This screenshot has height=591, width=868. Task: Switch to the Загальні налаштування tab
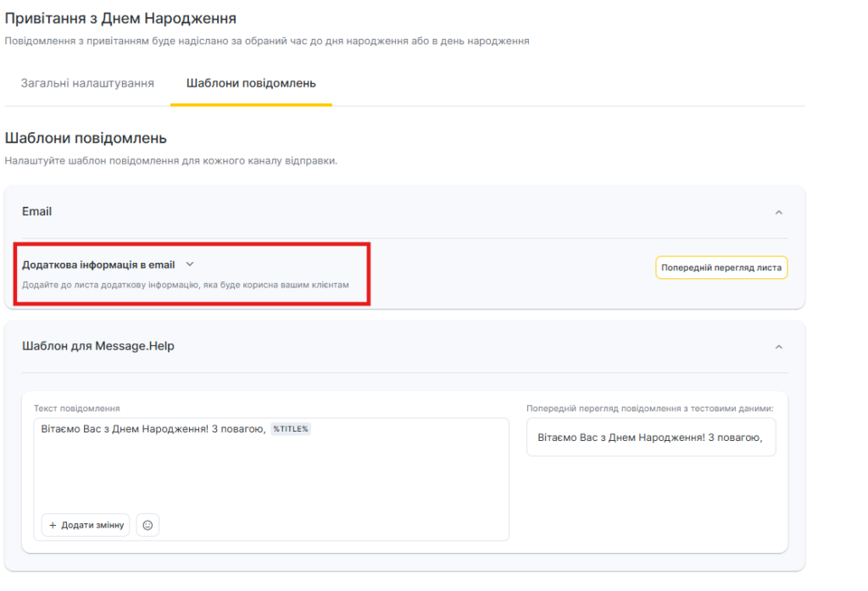tap(87, 83)
